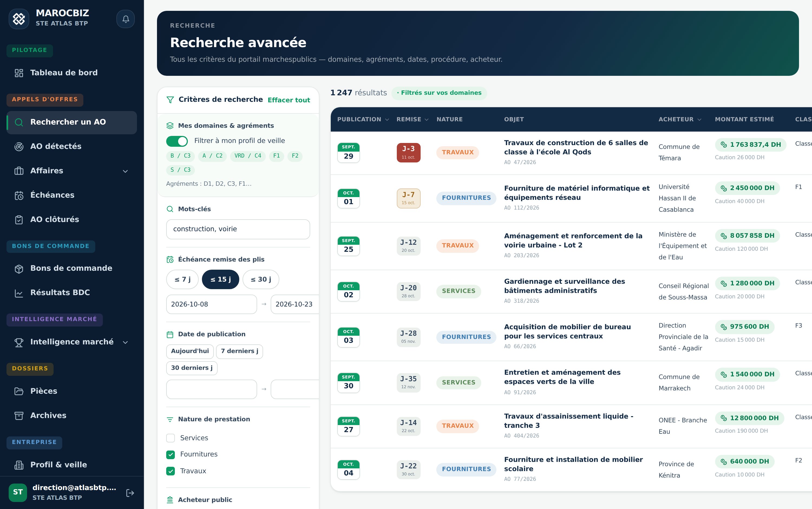Click the J-3 remise badge
Image resolution: width=812 pixels, height=509 pixels.
(408, 152)
